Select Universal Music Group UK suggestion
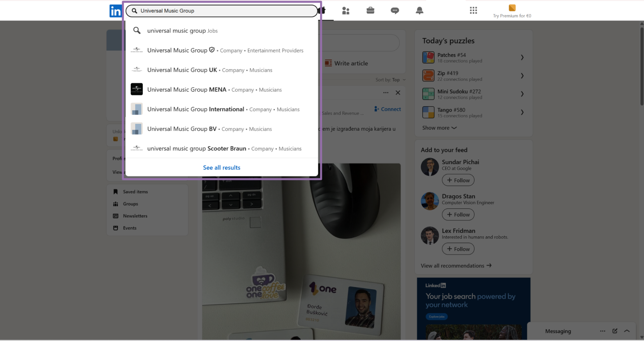 [222, 70]
